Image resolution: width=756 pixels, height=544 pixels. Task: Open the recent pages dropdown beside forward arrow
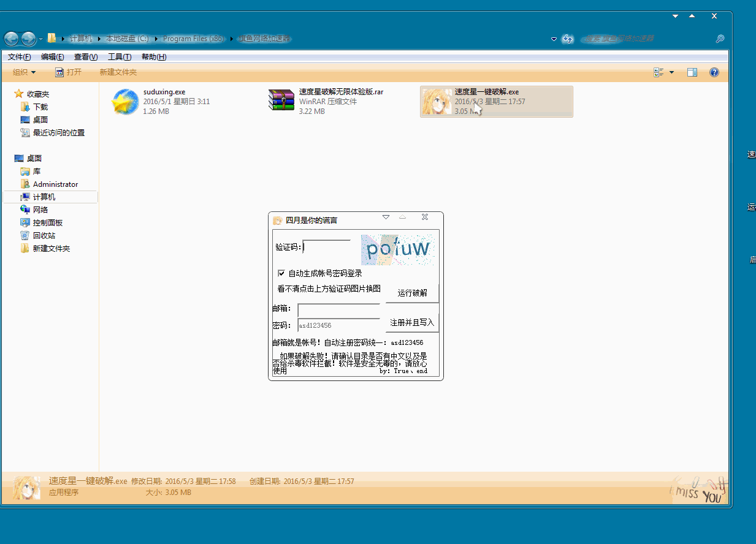point(40,39)
